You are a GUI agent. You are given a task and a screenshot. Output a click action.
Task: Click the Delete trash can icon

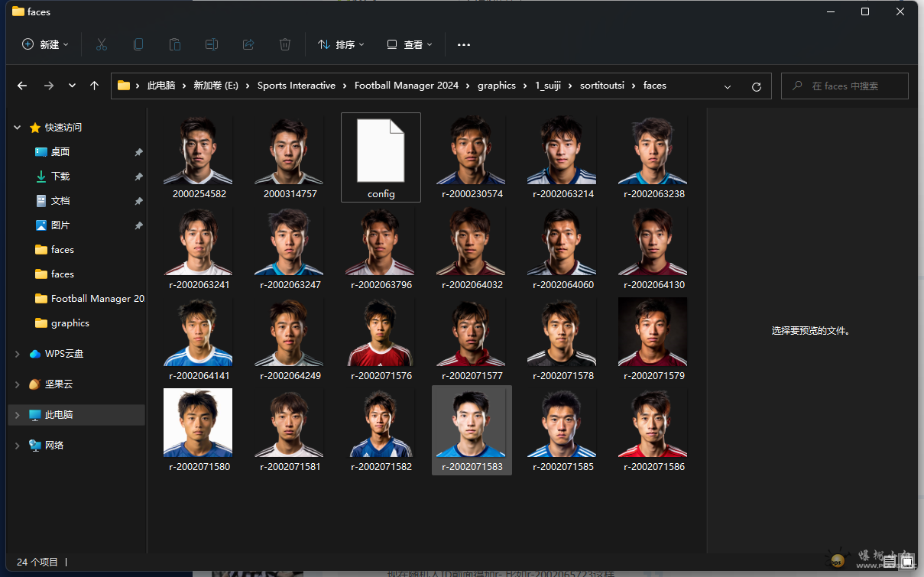click(285, 44)
